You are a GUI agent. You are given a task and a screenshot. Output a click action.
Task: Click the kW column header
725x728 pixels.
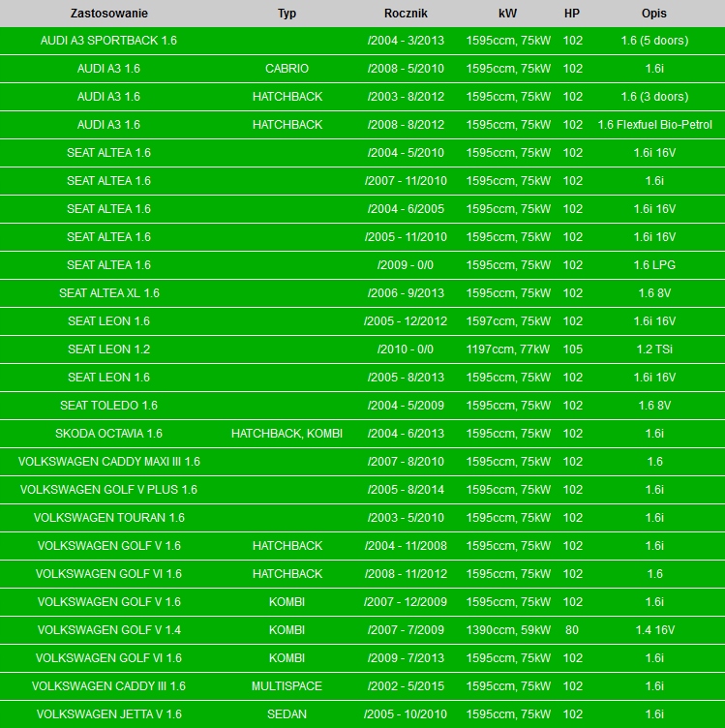click(x=507, y=14)
